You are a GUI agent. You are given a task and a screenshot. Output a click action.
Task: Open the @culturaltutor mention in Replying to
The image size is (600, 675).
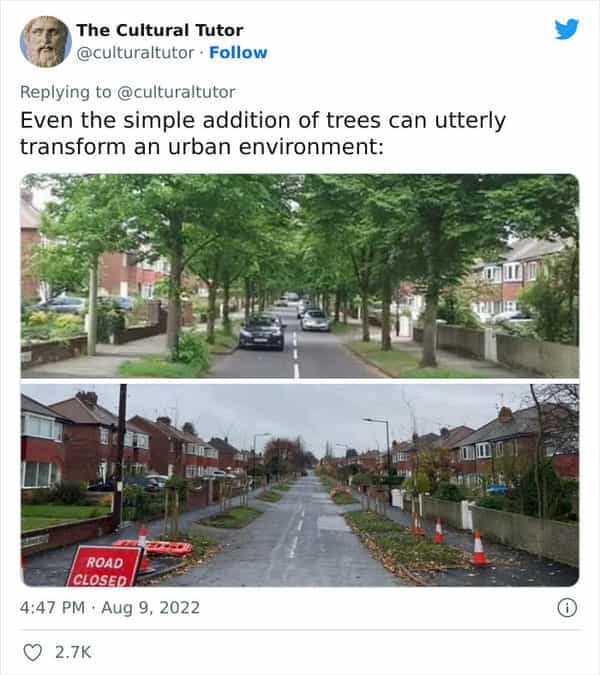point(176,92)
